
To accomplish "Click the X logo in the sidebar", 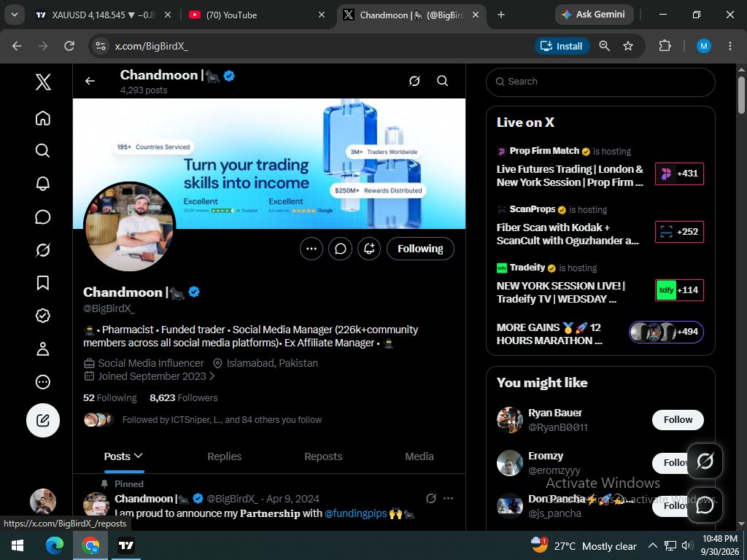I will (43, 82).
